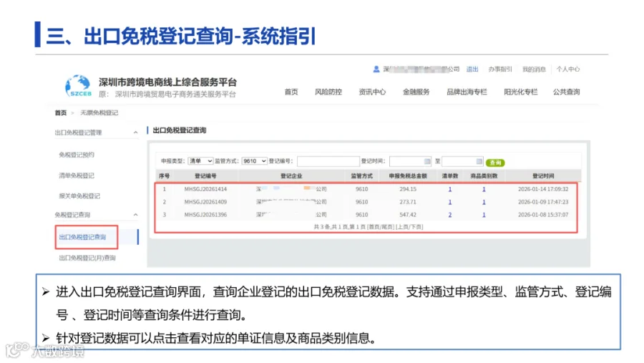Focus the 登记编号 input field
The width and height of the screenshot is (644, 363).
tap(328, 161)
